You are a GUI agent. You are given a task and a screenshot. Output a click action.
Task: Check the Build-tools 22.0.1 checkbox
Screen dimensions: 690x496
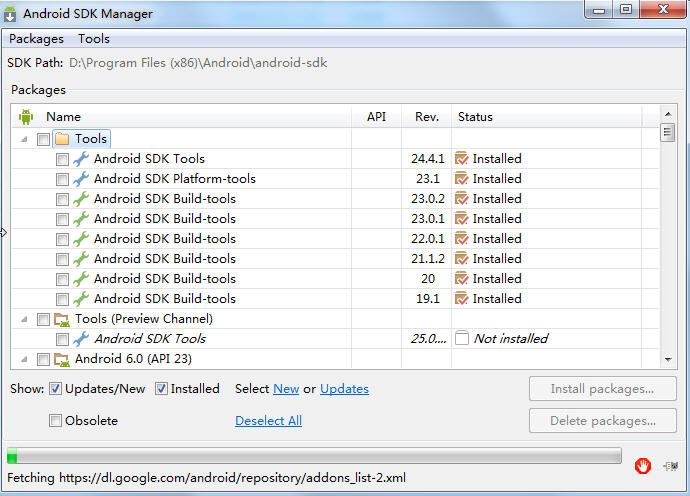62,239
